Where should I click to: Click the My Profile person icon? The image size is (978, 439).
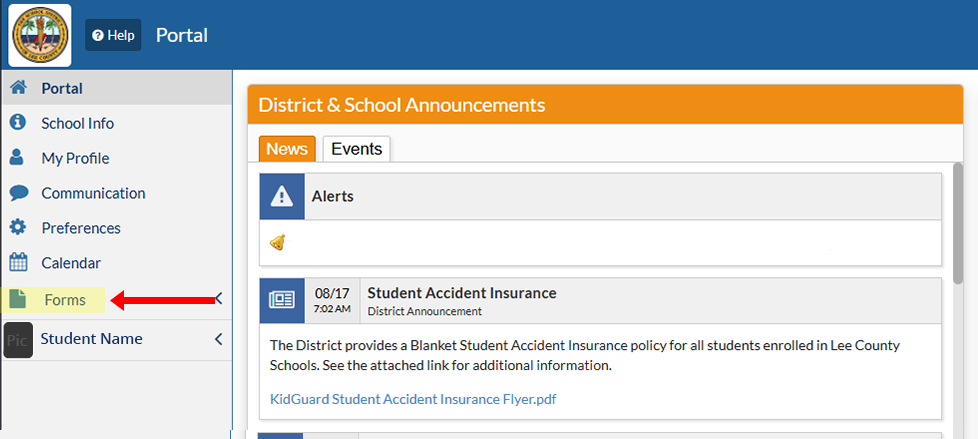pyautogui.click(x=17, y=158)
